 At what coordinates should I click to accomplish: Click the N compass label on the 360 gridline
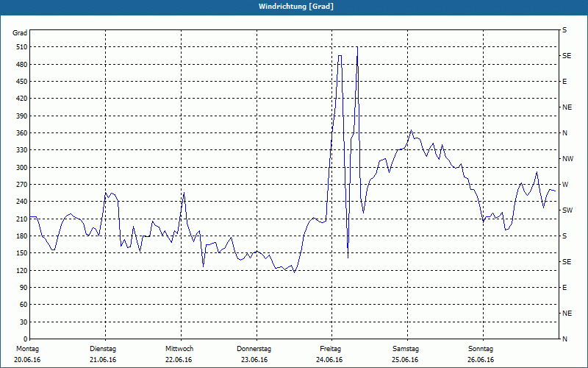coord(564,133)
